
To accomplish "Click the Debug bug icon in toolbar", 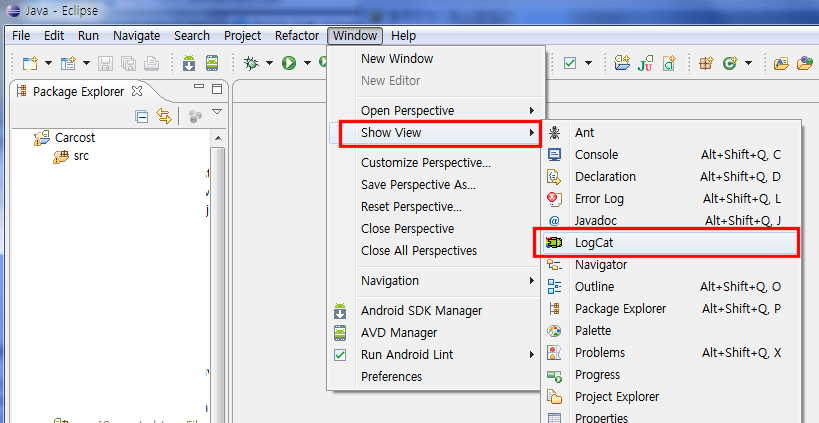I will [x=251, y=63].
